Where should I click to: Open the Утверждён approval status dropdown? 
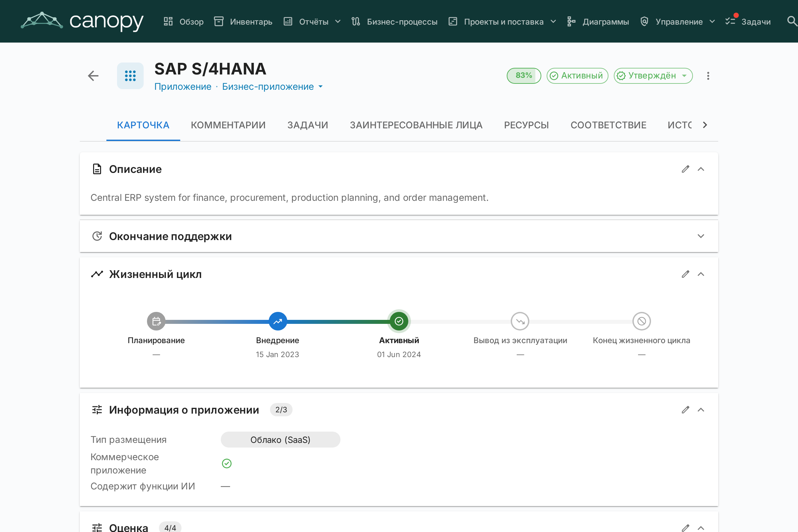point(653,76)
